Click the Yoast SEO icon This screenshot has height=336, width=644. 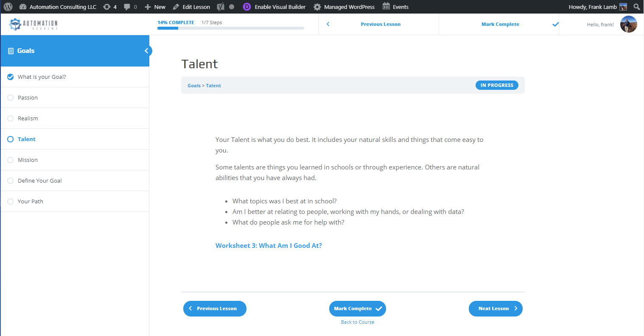(220, 6)
